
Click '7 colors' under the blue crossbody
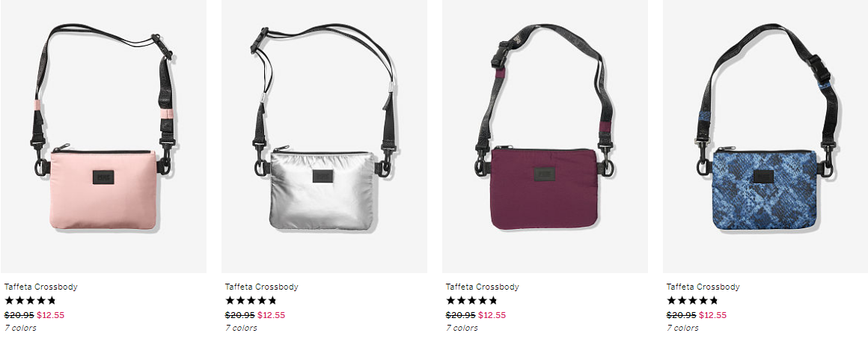tap(682, 328)
